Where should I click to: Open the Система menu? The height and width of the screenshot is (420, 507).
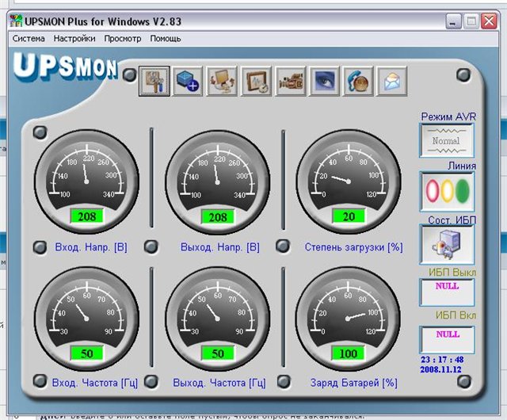[x=29, y=38]
